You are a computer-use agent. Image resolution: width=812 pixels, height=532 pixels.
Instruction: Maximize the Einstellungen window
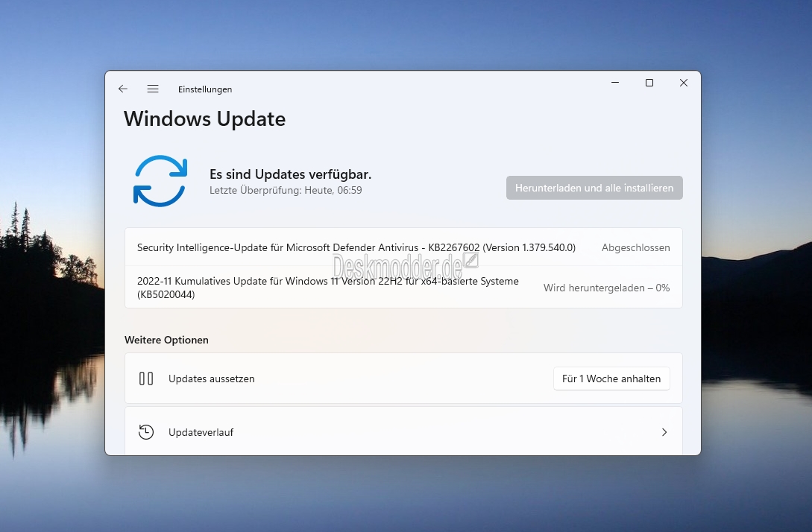[x=649, y=83]
